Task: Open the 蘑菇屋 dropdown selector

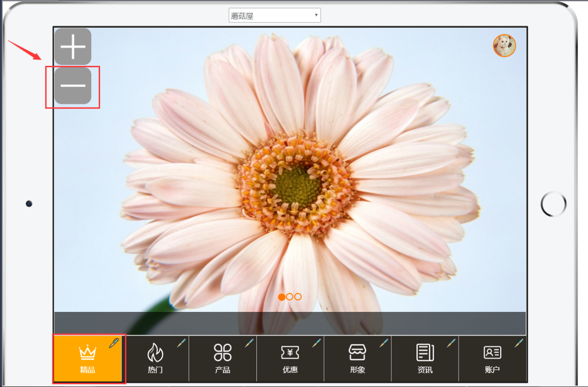Action: (x=275, y=16)
